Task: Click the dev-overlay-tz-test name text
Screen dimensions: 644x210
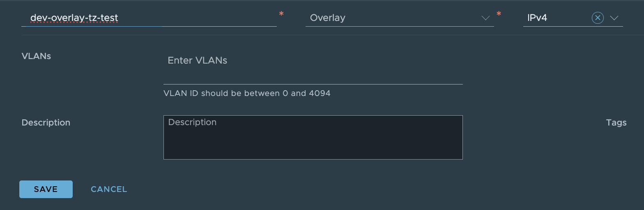Action: pyautogui.click(x=74, y=18)
